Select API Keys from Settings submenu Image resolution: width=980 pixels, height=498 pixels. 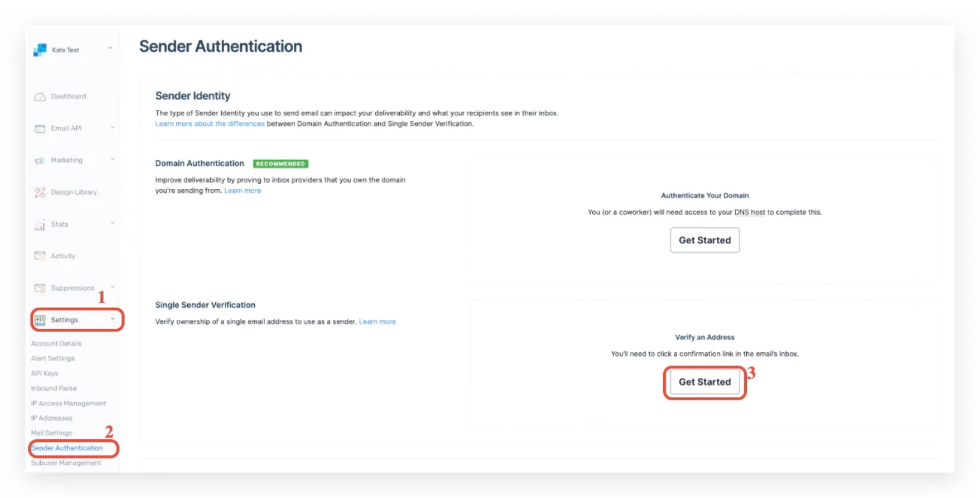[x=45, y=373]
